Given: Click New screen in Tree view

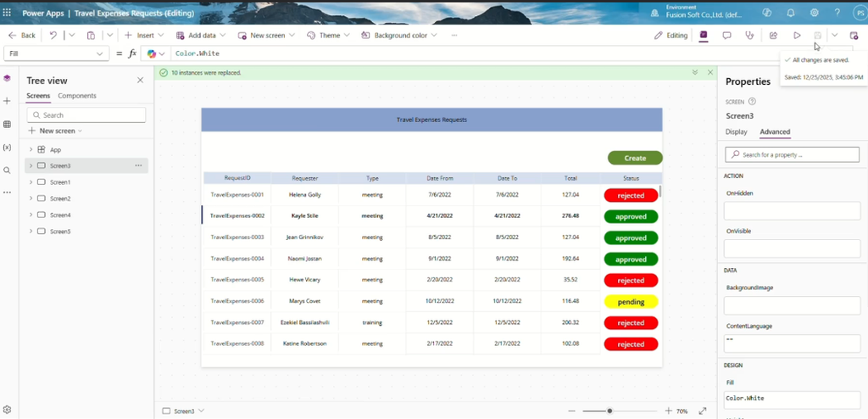Looking at the screenshot, I should point(55,131).
